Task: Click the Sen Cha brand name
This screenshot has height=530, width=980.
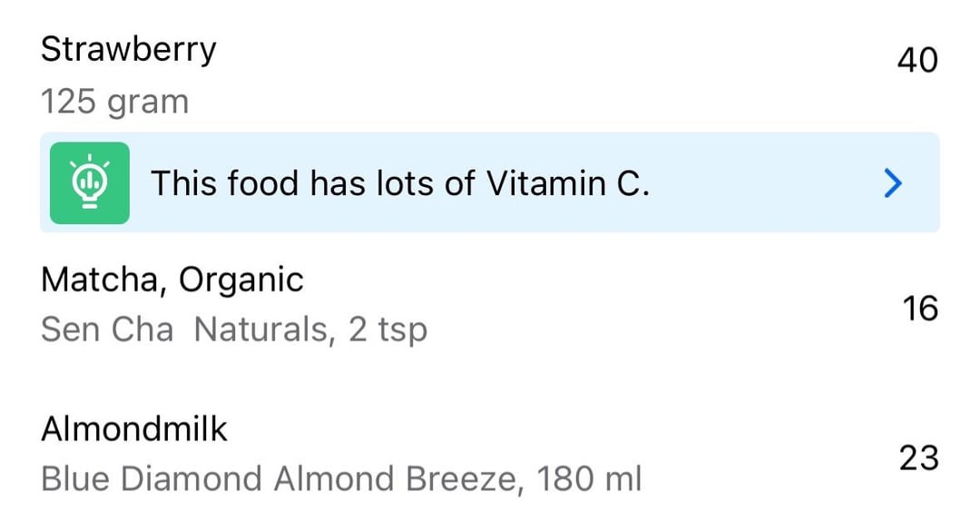Action: coord(107,329)
